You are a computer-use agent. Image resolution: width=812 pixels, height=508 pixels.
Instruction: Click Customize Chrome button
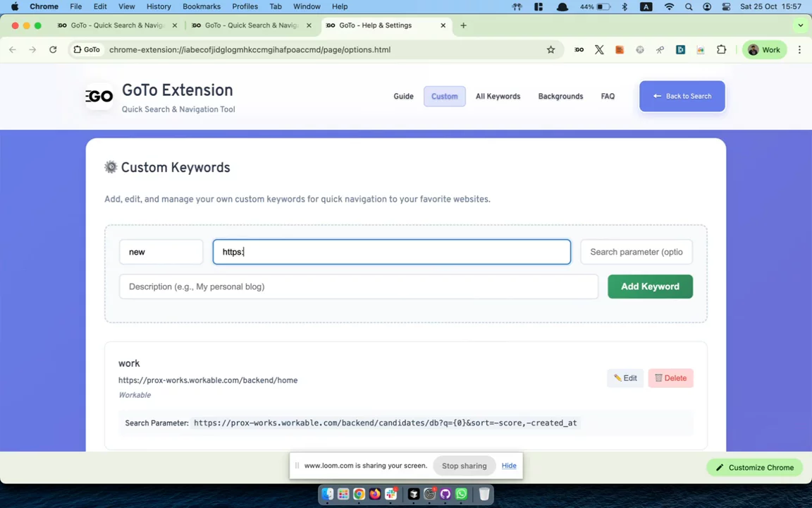[754, 468]
